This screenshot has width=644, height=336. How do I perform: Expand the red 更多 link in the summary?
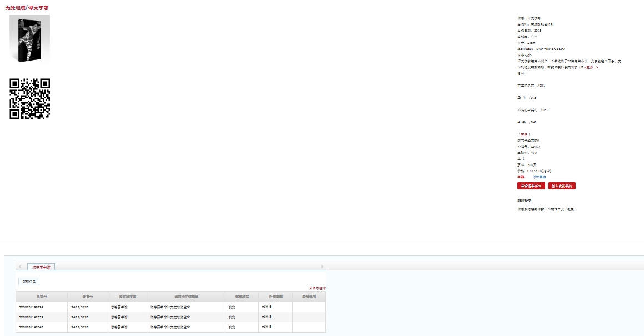pyautogui.click(x=592, y=67)
